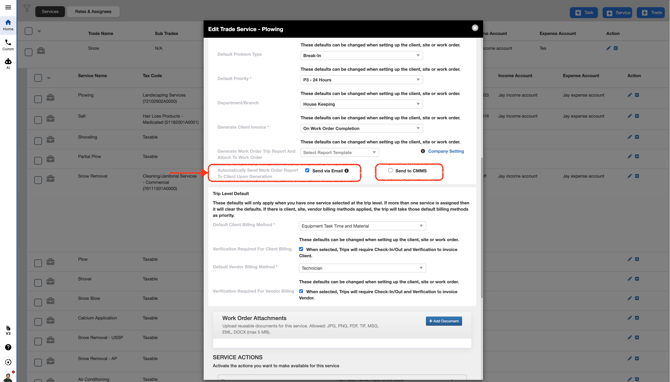Toggle Verification Required For Vendor Billing checkbox
Screen dimensions: 670x382
301,291
